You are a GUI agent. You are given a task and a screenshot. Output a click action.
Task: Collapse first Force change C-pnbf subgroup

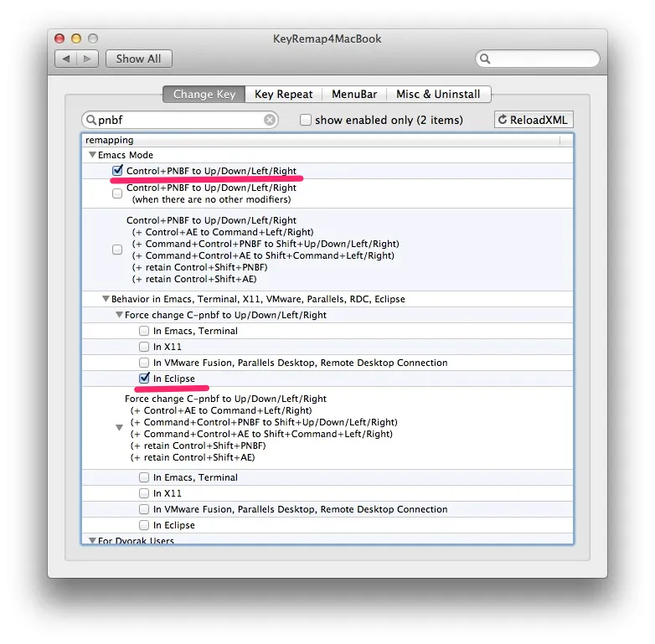click(x=119, y=315)
